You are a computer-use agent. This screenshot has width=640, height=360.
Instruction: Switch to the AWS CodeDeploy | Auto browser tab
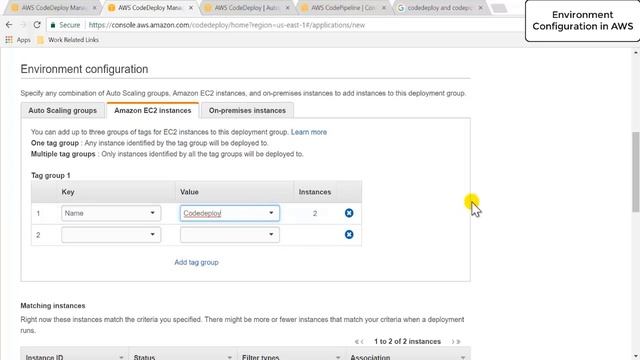tap(246, 8)
